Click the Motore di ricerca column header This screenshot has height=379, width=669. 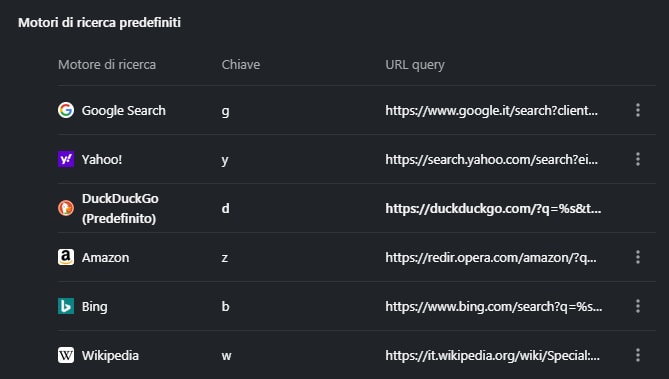click(107, 64)
